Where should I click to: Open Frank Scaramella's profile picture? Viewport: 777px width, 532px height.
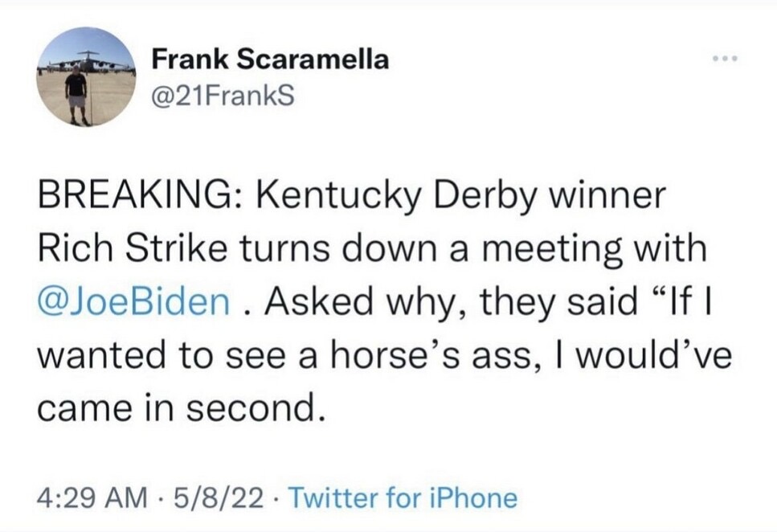pyautogui.click(x=87, y=76)
